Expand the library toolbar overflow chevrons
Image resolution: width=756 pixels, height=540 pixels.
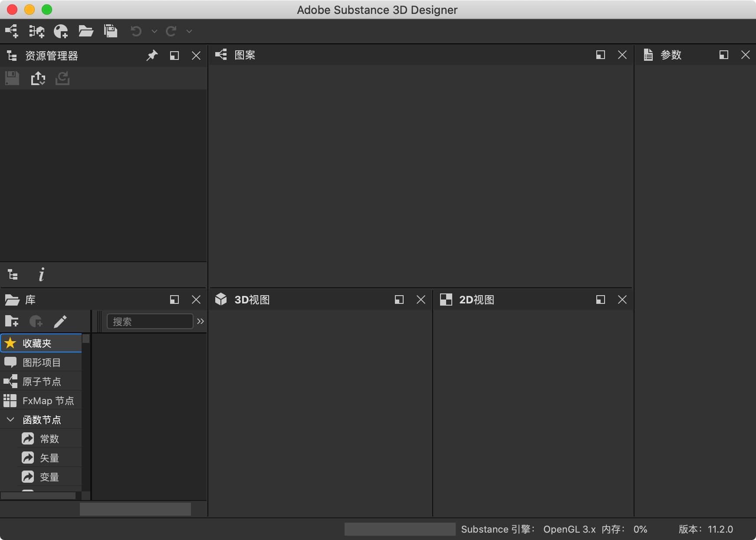(201, 321)
